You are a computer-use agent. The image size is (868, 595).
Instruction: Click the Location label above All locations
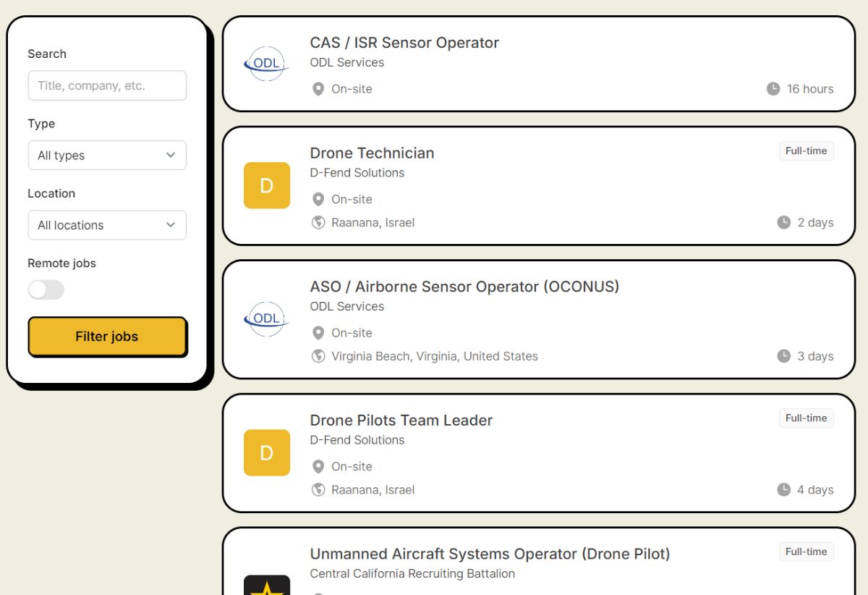(51, 193)
